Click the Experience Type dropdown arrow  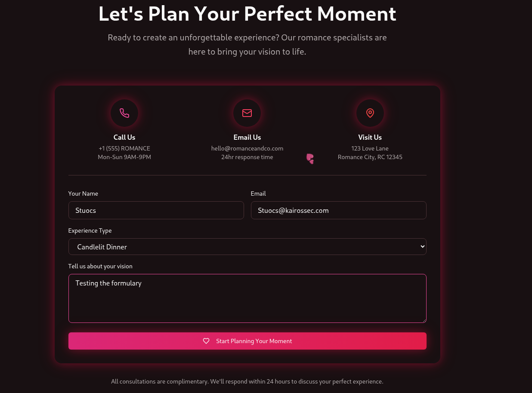click(x=422, y=246)
